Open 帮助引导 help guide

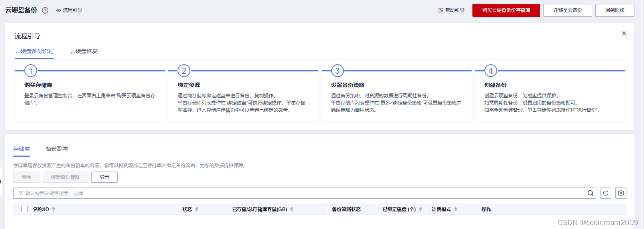tap(451, 10)
